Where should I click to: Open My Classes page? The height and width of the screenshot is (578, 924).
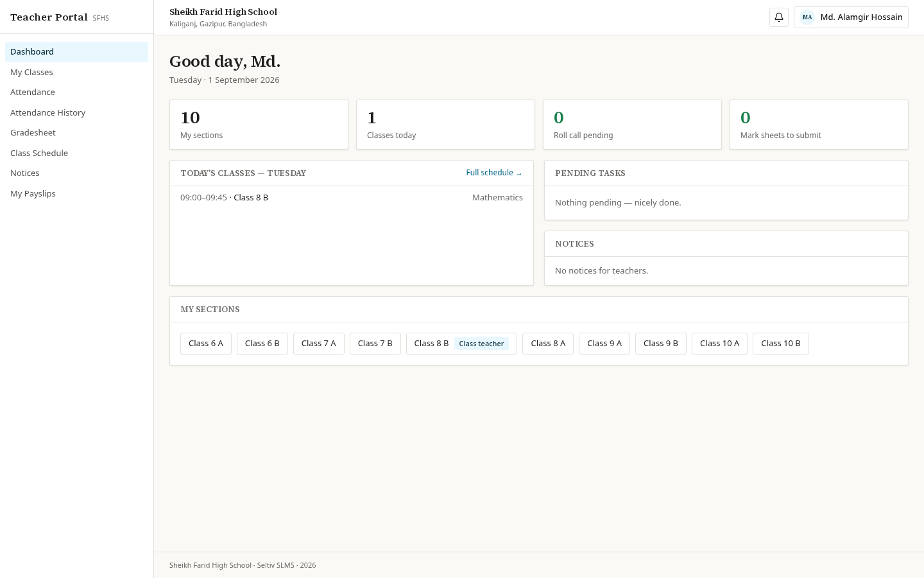click(76, 72)
